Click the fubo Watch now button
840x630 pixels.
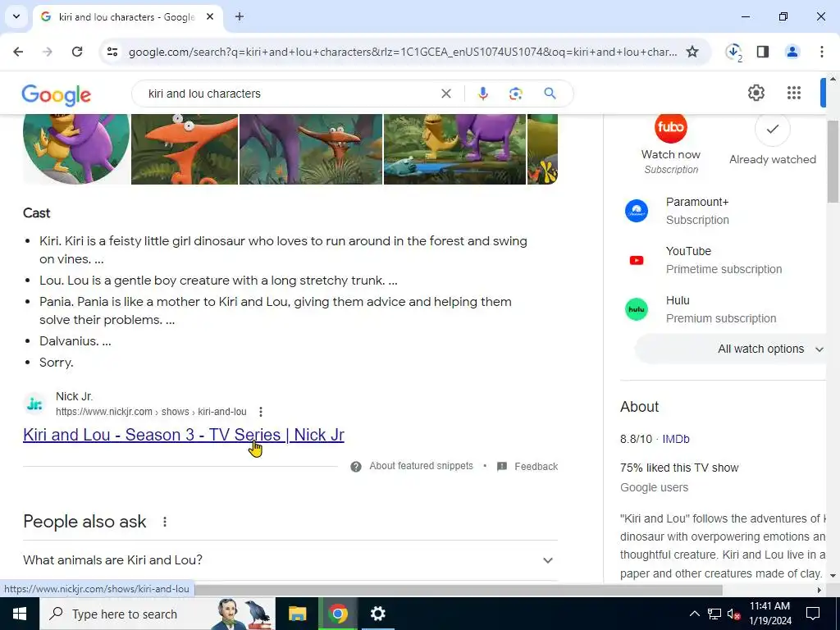[x=671, y=144]
